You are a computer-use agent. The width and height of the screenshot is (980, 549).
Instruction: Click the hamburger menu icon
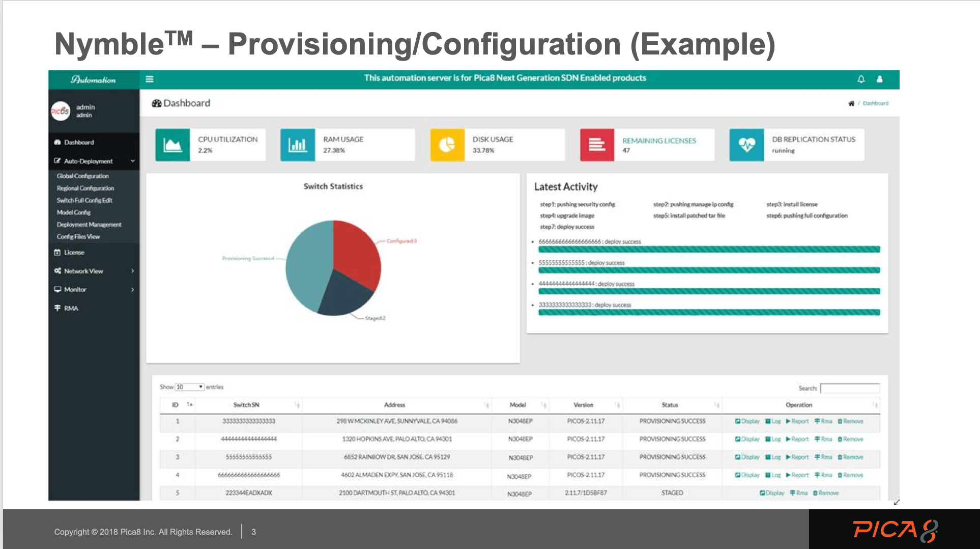click(149, 78)
